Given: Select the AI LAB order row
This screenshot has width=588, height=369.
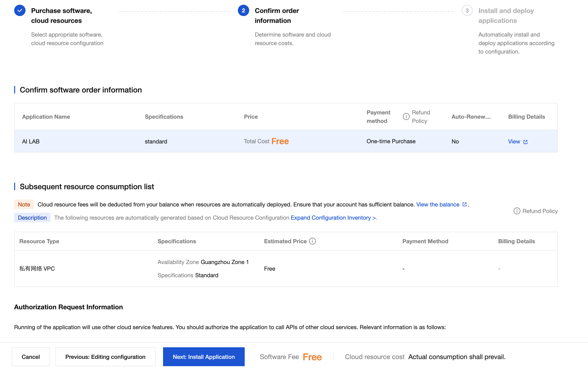Looking at the screenshot, I should click(31, 142).
